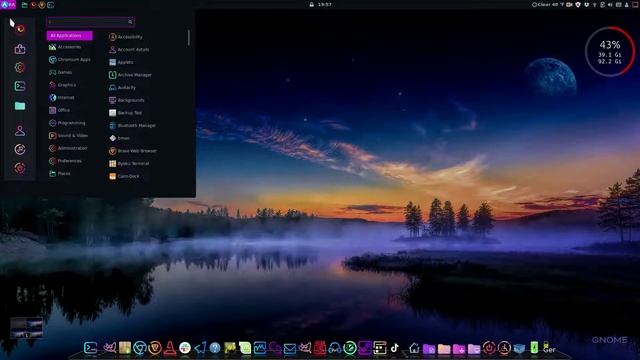Open TikTok from the bottom dock
The height and width of the screenshot is (360, 640).
click(395, 348)
